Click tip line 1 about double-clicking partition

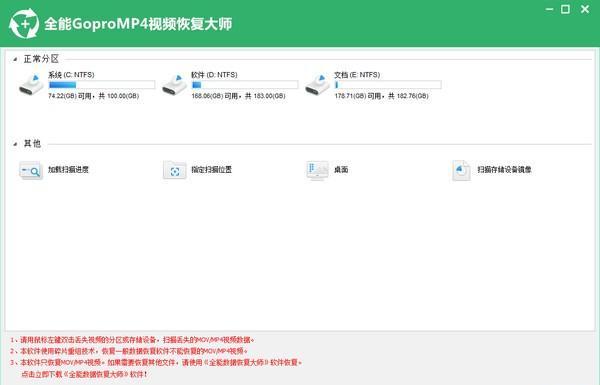click(x=132, y=339)
